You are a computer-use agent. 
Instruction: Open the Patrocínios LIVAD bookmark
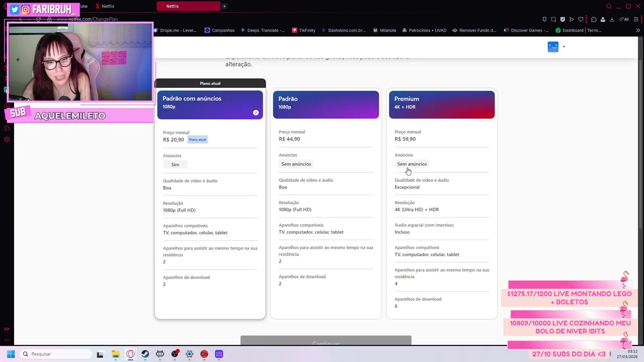[424, 30]
